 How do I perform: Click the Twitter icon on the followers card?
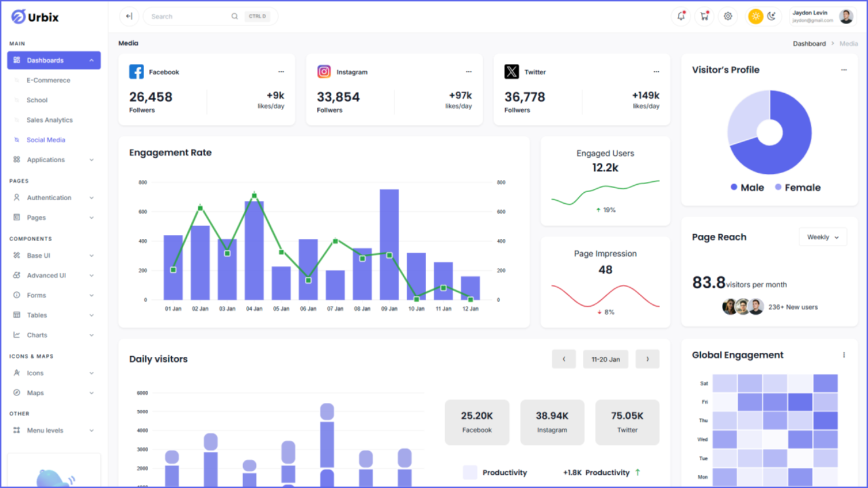[x=511, y=72]
